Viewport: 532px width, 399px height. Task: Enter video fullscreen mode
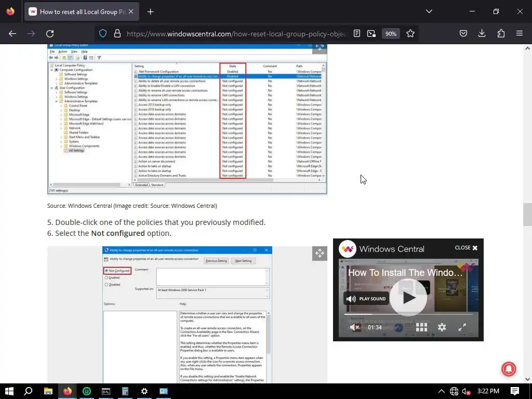point(462,327)
